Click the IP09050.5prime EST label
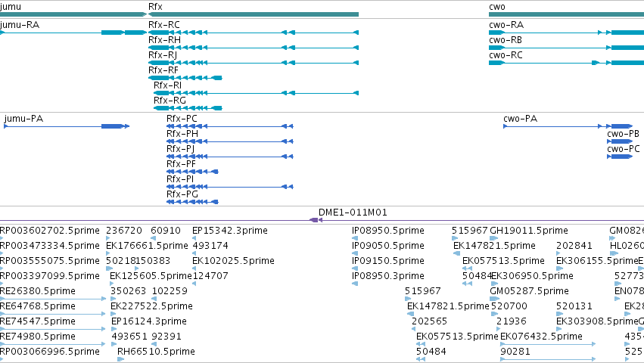The height and width of the screenshot is (363, 644). [x=388, y=246]
